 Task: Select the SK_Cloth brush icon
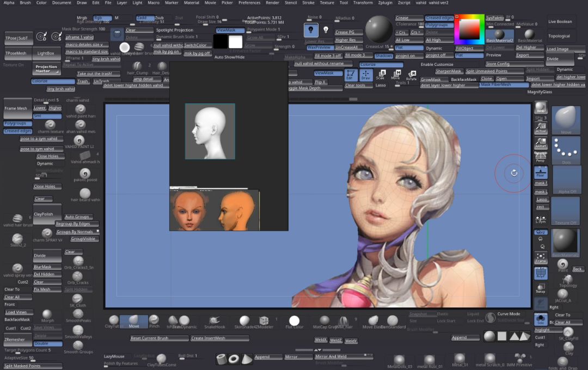(x=77, y=300)
